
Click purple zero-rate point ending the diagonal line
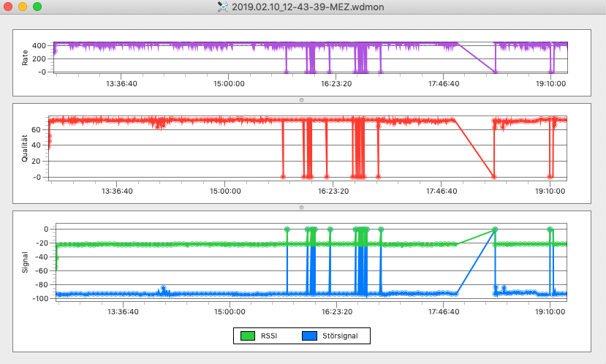click(x=495, y=72)
